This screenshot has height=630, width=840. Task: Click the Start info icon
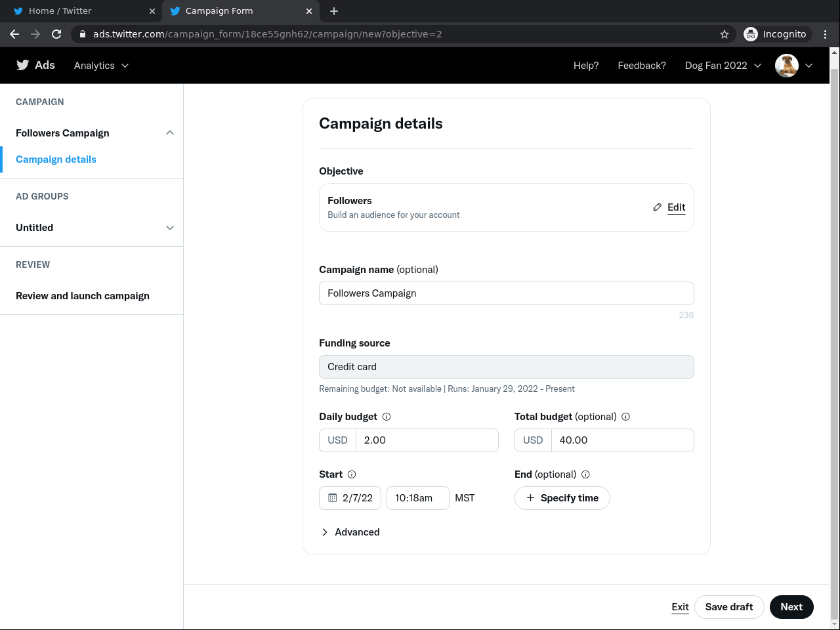(x=352, y=474)
